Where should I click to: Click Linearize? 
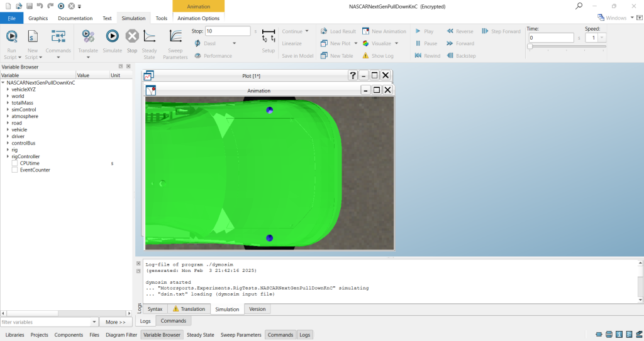point(292,43)
